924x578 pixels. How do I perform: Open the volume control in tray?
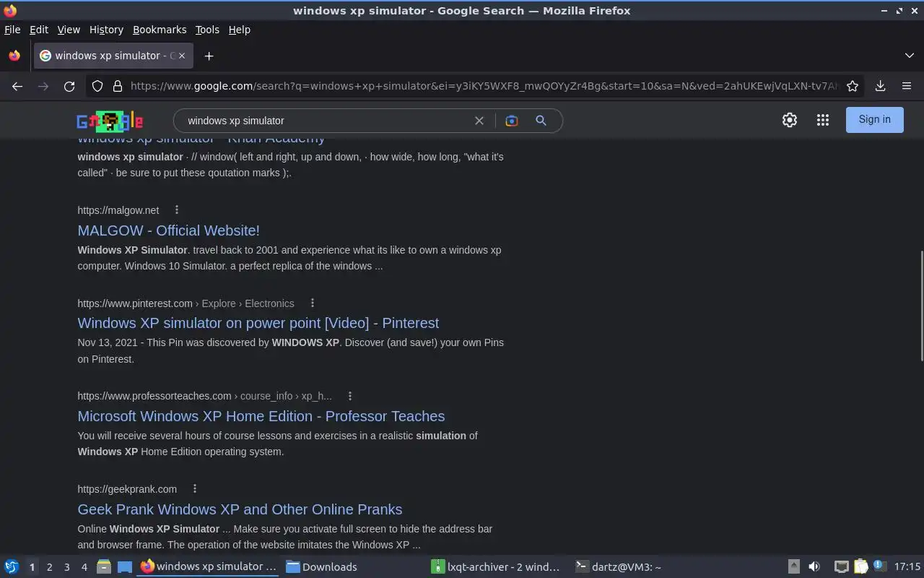click(814, 566)
